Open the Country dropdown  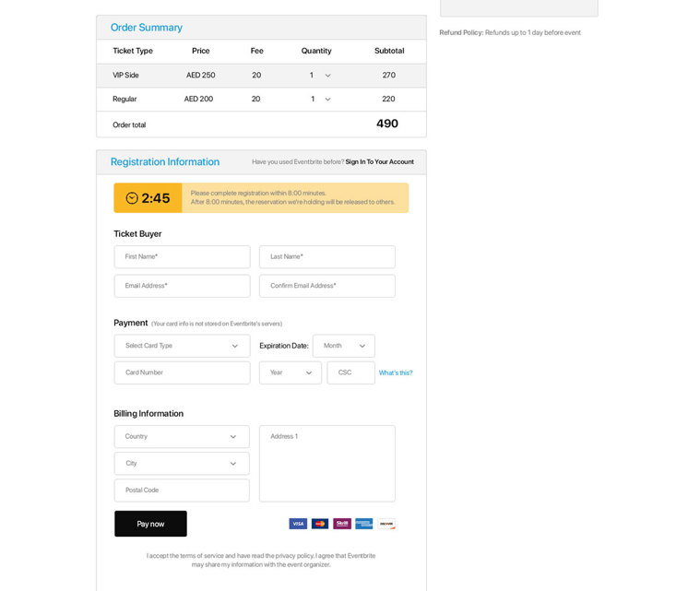tap(182, 436)
